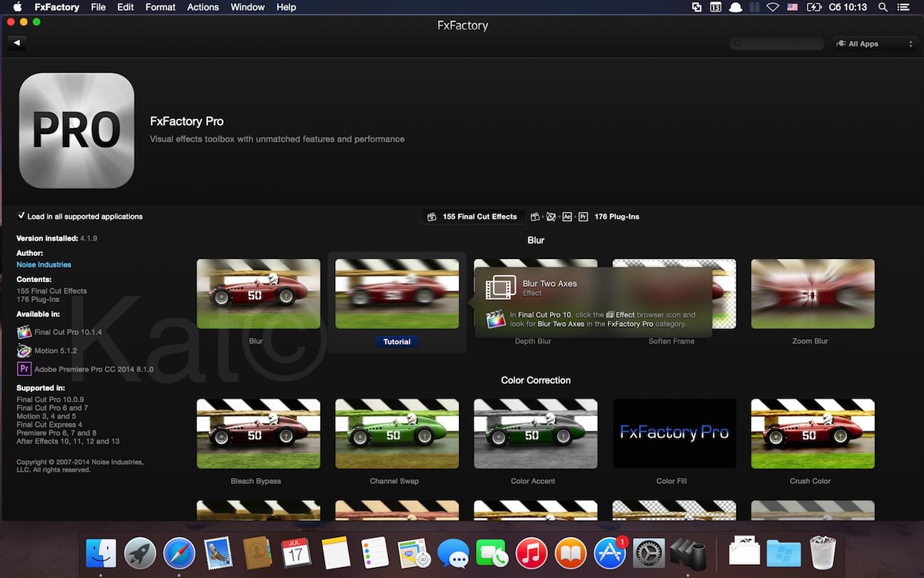Click the search field in the toolbar
This screenshot has height=578, width=924.
[x=777, y=44]
